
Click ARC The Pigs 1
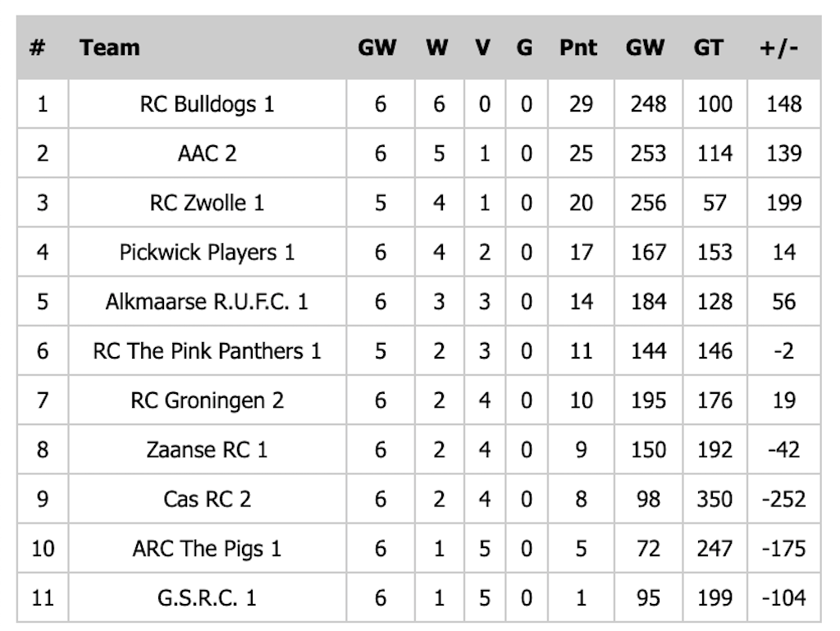click(207, 548)
